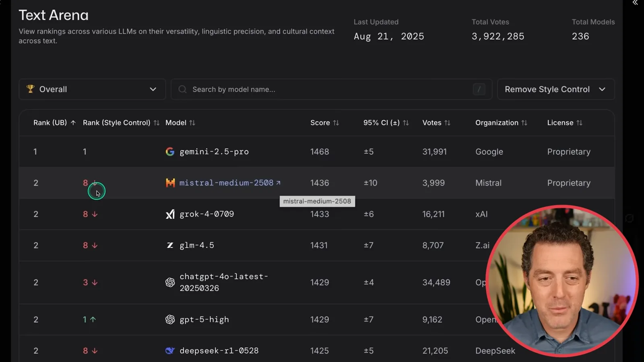Sort by Organization column header
The width and height of the screenshot is (644, 362).
pyautogui.click(x=501, y=123)
